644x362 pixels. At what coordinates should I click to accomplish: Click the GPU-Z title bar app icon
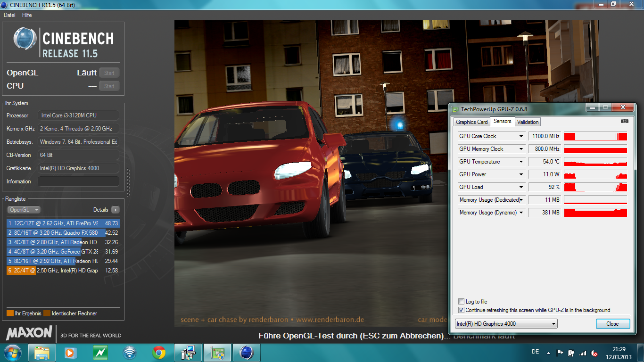coord(455,109)
